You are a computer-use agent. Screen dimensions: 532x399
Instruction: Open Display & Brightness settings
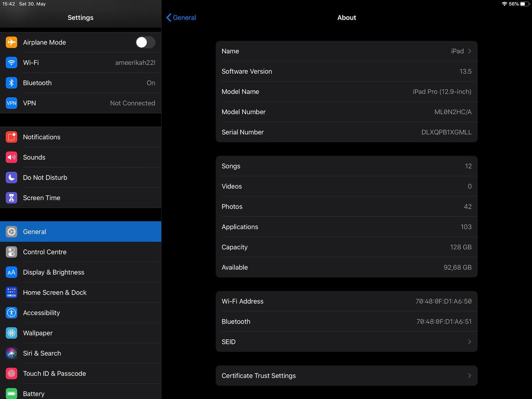coord(81,272)
